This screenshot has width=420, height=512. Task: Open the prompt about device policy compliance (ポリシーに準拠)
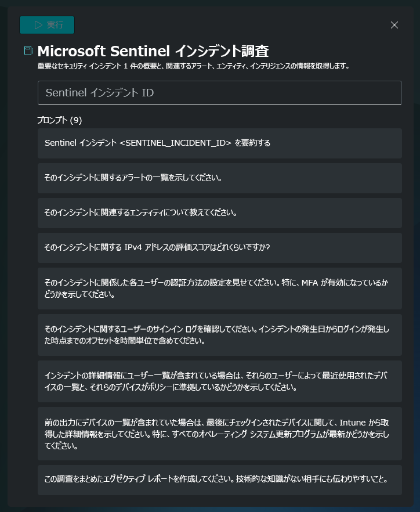point(220,381)
